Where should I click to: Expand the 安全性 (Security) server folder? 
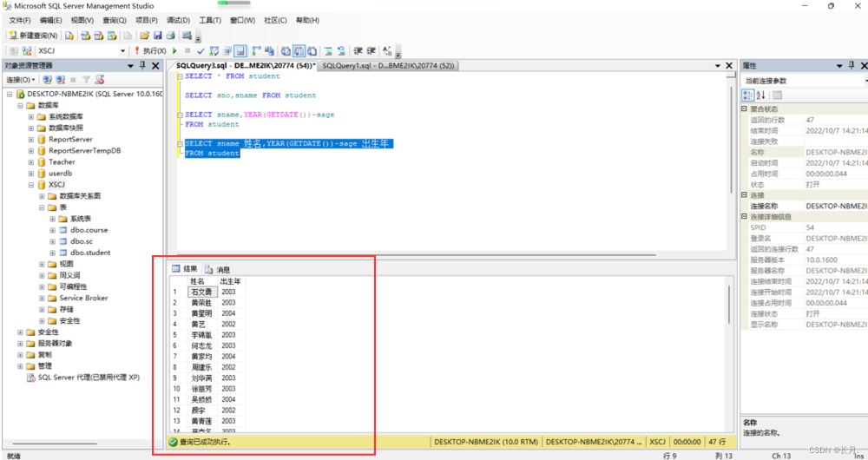[x=20, y=332]
